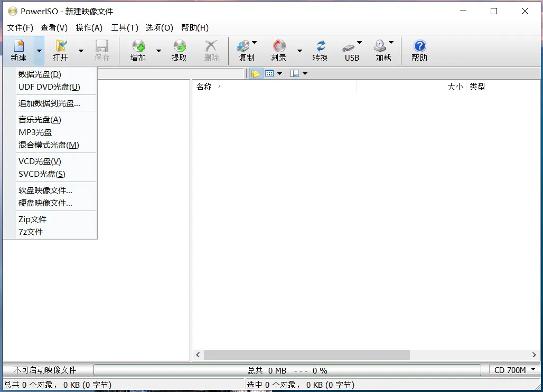Image resolution: width=543 pixels, height=392 pixels.
Task: Open the 帮助(H) menu
Action: 195,27
